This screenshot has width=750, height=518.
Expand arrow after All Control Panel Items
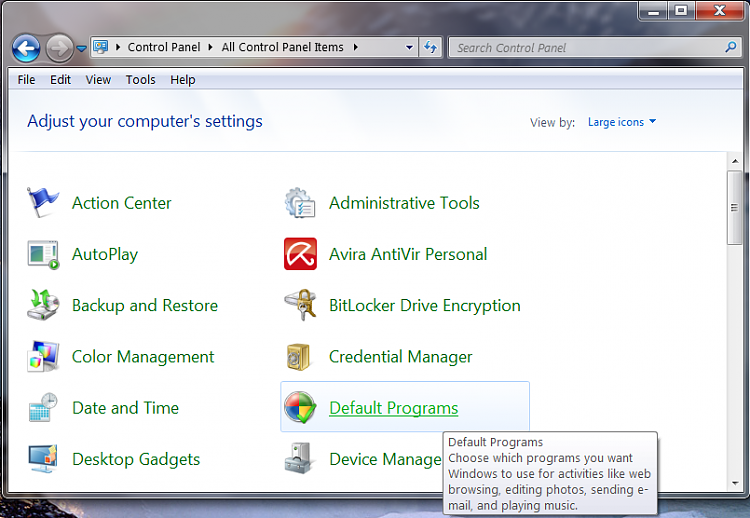[x=355, y=47]
